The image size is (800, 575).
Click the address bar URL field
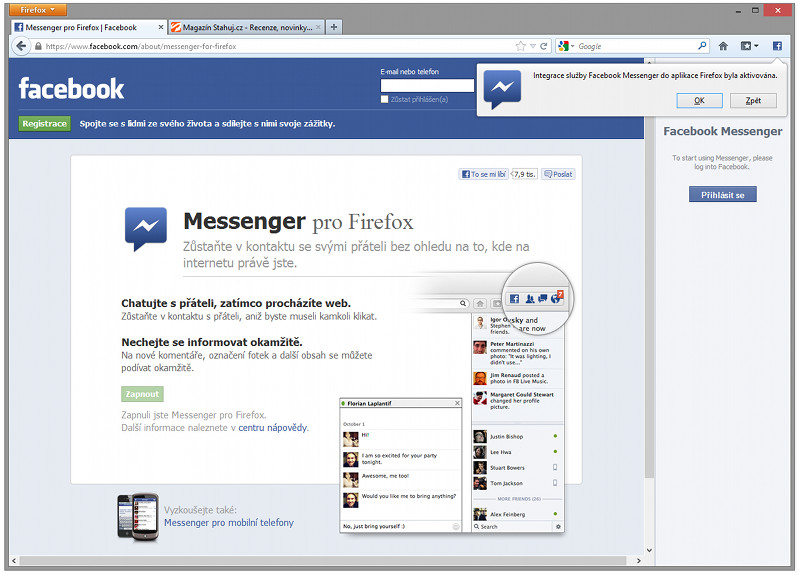tap(278, 46)
